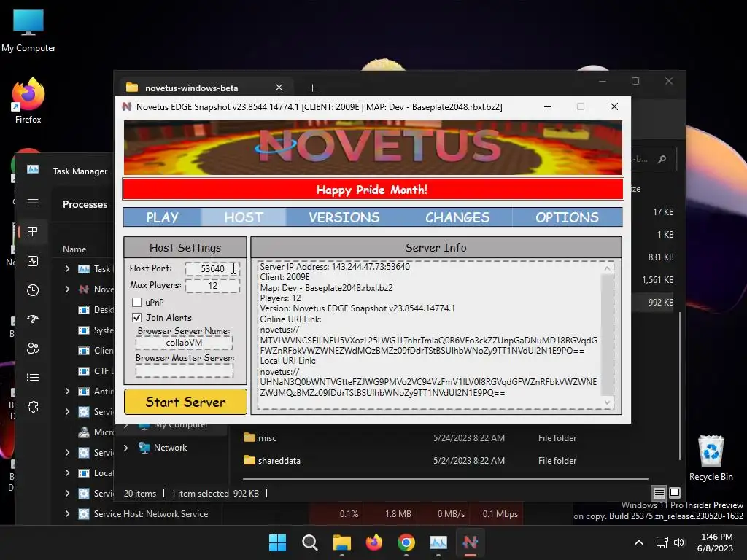This screenshot has width=747, height=560.
Task: Minimize the Novetus window
Action: pyautogui.click(x=548, y=106)
